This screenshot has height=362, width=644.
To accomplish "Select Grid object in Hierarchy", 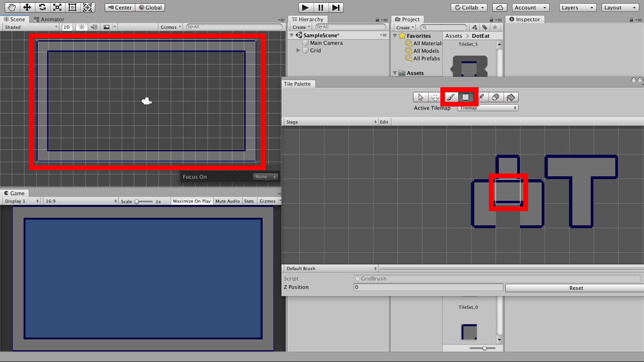I will pos(315,50).
